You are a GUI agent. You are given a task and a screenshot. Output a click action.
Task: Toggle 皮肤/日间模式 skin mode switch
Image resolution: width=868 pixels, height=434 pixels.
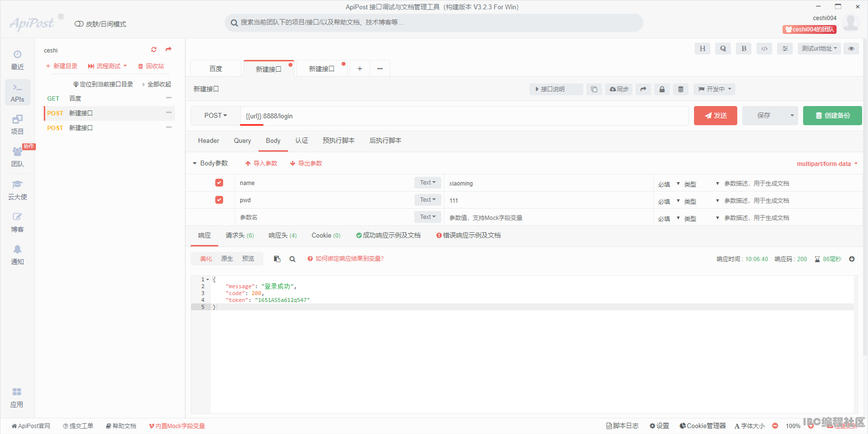[x=79, y=24]
